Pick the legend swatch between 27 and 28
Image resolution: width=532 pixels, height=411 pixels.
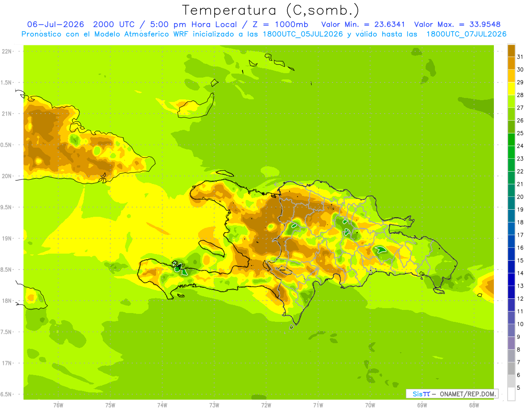[x=511, y=102]
